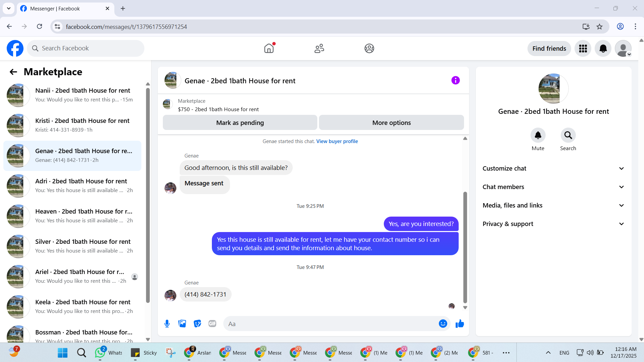Open a new browser tab

(123, 8)
